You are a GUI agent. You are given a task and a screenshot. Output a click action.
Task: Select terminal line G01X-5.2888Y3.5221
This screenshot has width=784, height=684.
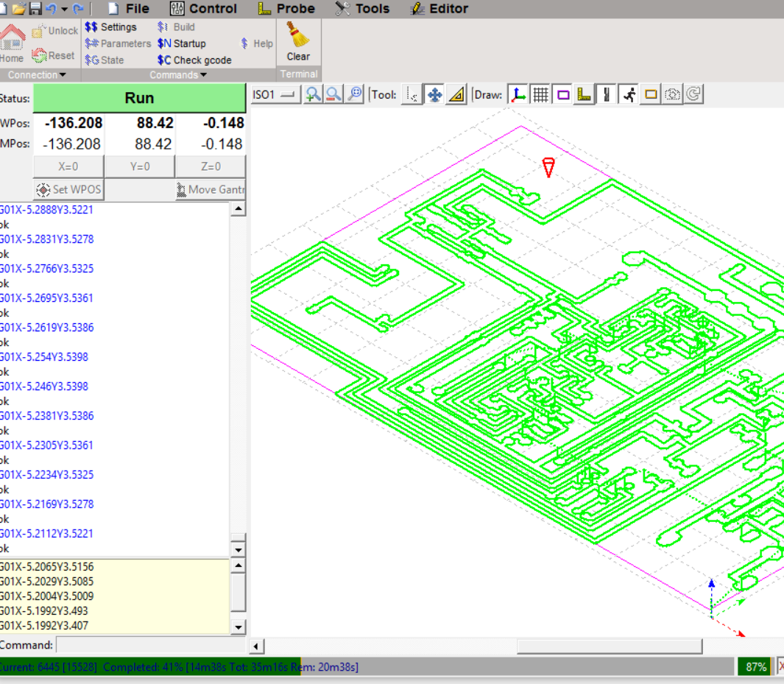point(46,210)
